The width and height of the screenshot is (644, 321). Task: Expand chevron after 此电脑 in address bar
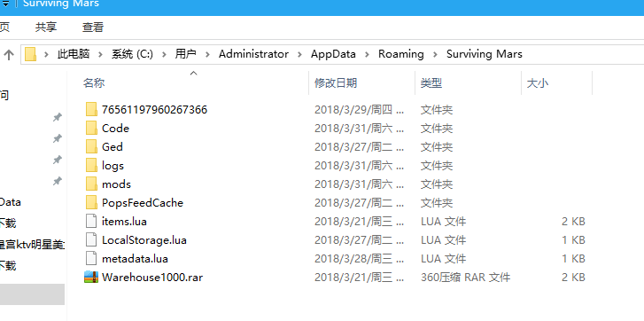101,54
